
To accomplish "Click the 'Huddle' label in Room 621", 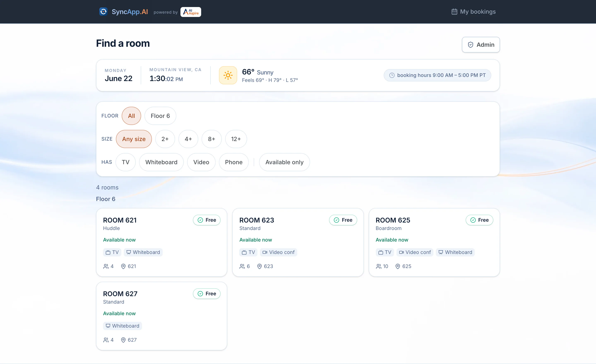I will [111, 228].
